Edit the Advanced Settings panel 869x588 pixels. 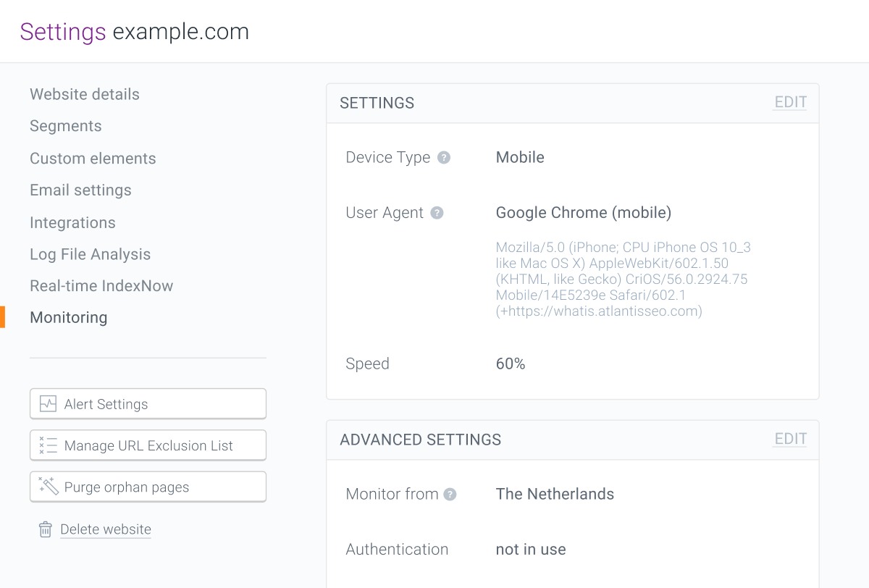click(790, 439)
